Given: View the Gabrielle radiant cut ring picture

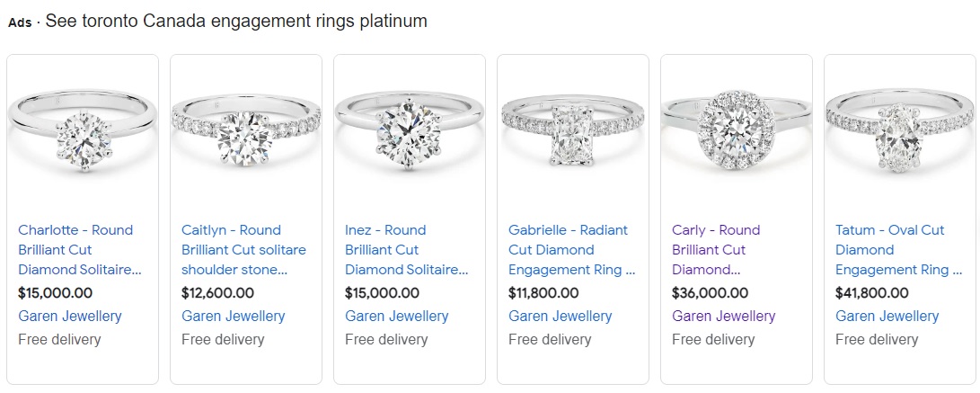Looking at the screenshot, I should [x=573, y=131].
